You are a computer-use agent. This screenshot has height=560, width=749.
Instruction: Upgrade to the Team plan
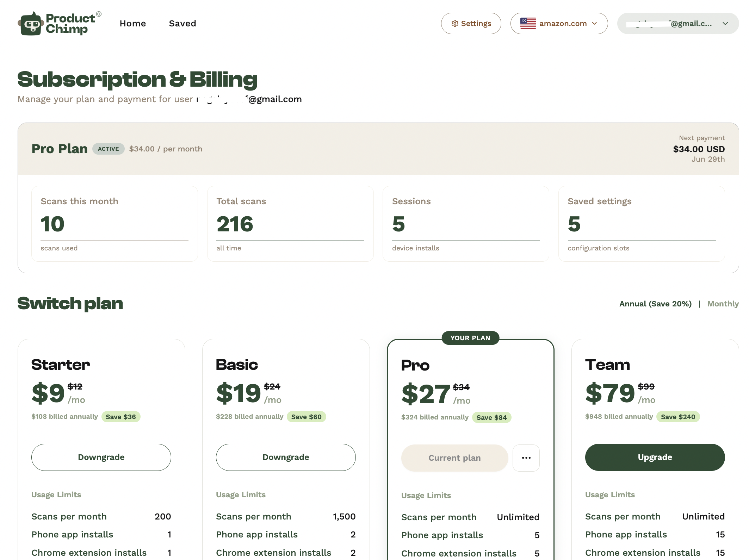(655, 457)
